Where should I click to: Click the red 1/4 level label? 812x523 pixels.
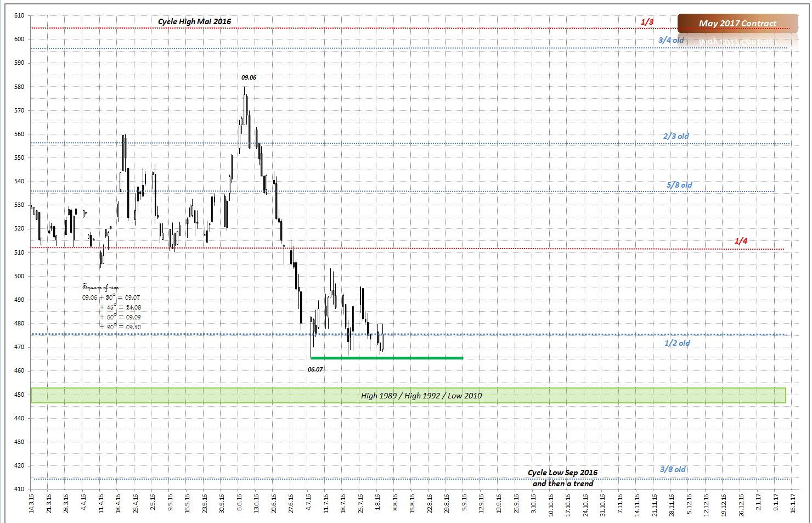pyautogui.click(x=740, y=241)
